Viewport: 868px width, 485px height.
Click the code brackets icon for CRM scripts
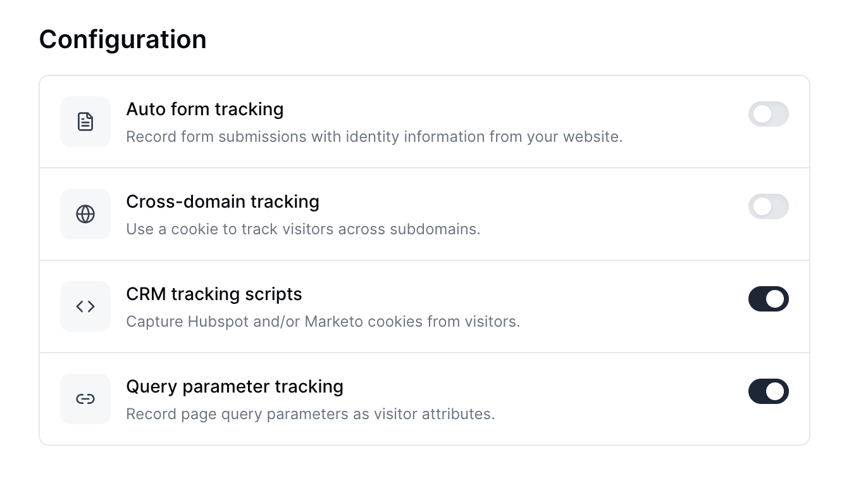pos(85,306)
